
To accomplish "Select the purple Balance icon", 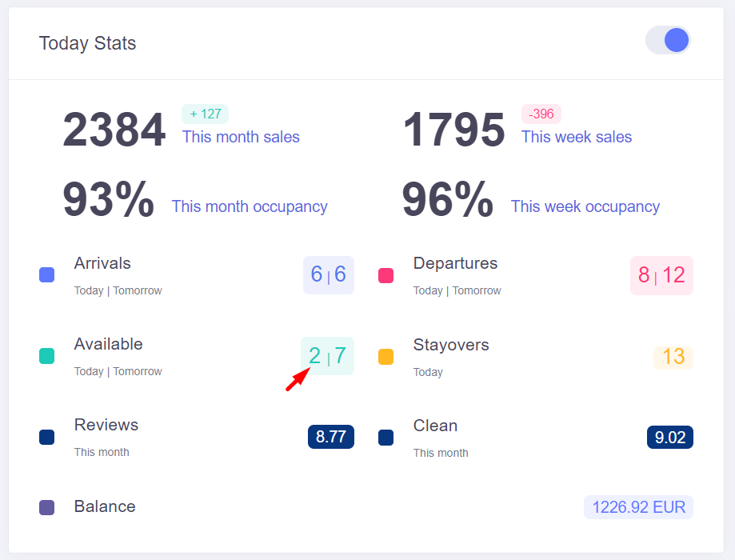I will pos(46,506).
